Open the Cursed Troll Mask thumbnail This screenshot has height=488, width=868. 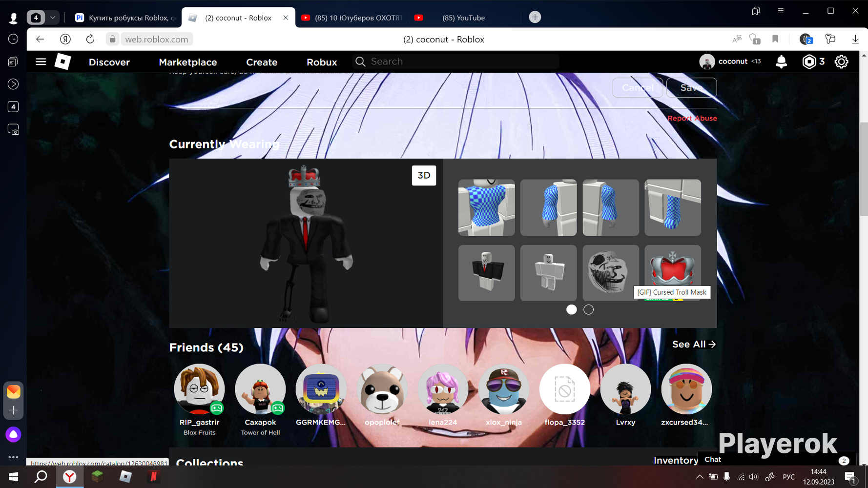click(610, 273)
